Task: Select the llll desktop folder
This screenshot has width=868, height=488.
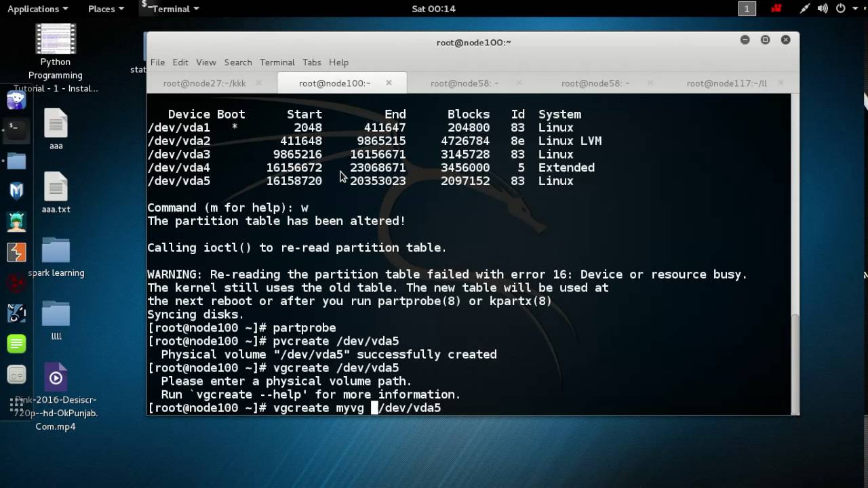Action: click(x=56, y=321)
